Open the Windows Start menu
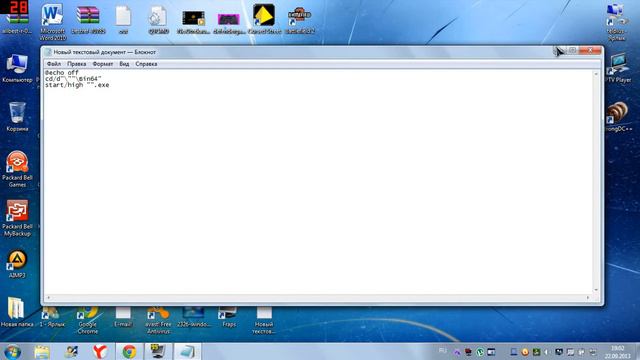 tap(12, 351)
